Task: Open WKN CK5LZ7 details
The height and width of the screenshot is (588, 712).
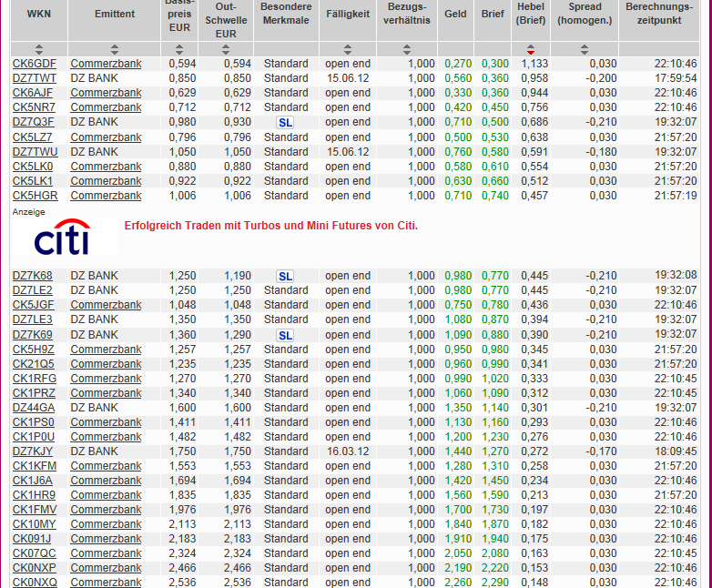Action: tap(32, 137)
